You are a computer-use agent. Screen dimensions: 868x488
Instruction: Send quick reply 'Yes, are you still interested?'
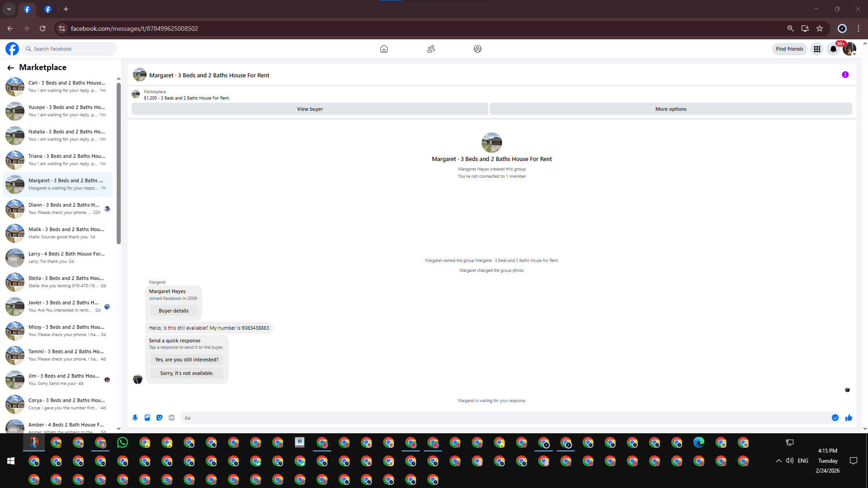point(187,360)
